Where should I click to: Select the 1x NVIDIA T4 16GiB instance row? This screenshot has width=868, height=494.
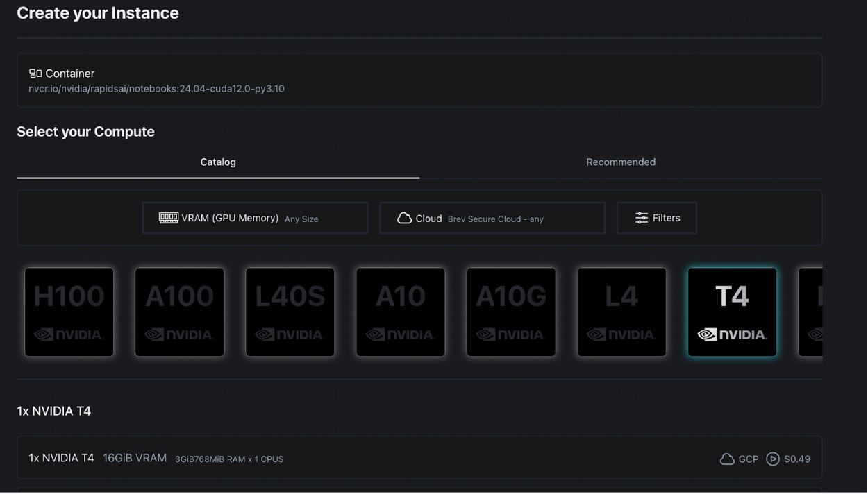click(x=419, y=458)
